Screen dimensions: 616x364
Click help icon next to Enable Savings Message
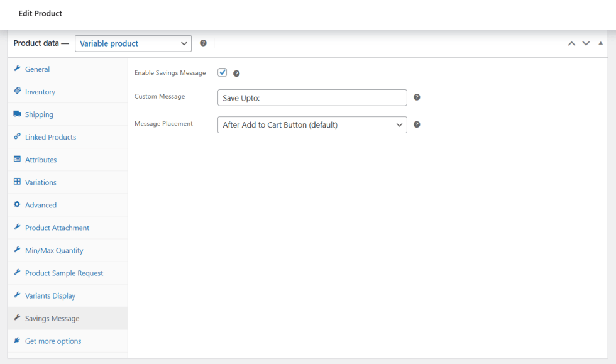click(236, 74)
